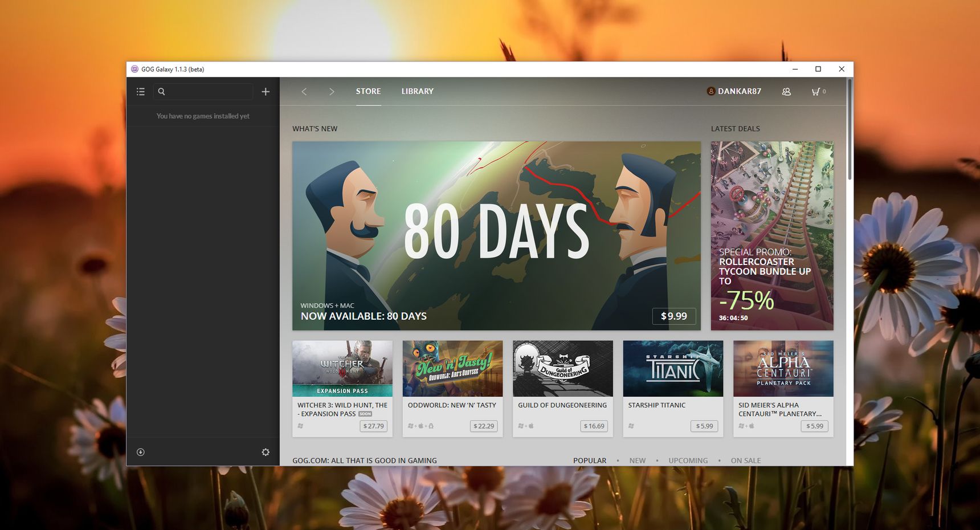This screenshot has height=530, width=980.
Task: Click the -75% discount label
Action: pos(746,300)
